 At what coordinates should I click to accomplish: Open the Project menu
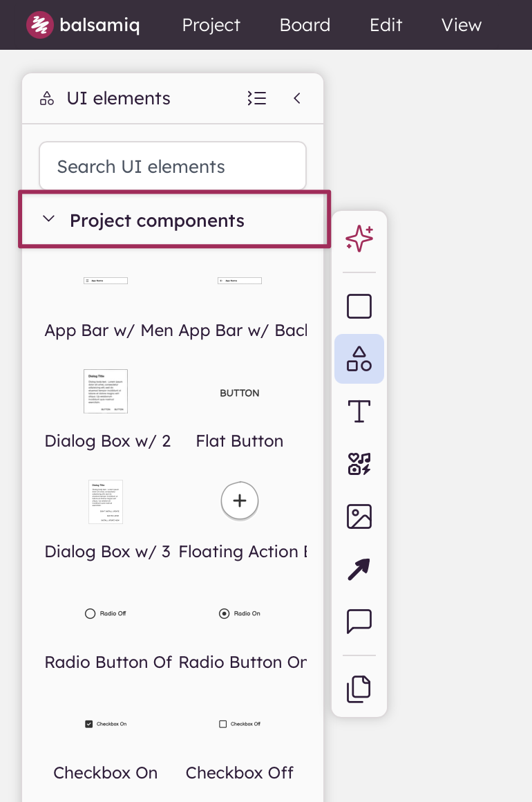tap(211, 25)
